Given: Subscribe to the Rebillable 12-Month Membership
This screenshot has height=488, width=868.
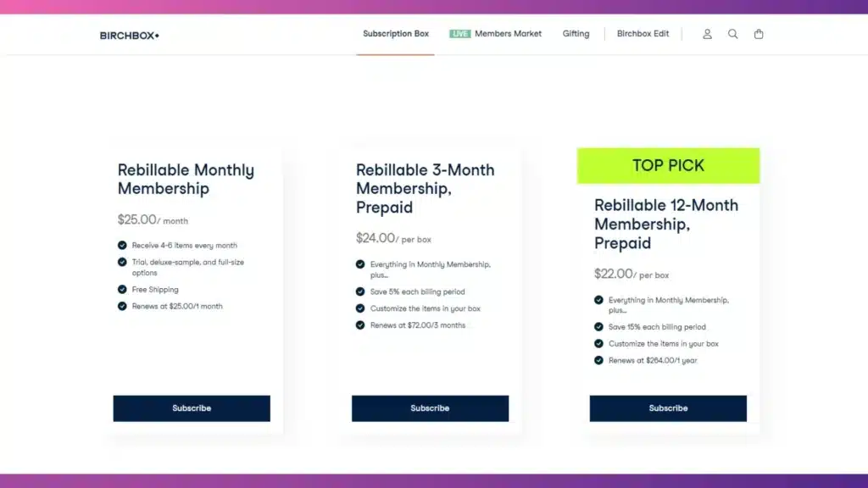Looking at the screenshot, I should pos(668,408).
